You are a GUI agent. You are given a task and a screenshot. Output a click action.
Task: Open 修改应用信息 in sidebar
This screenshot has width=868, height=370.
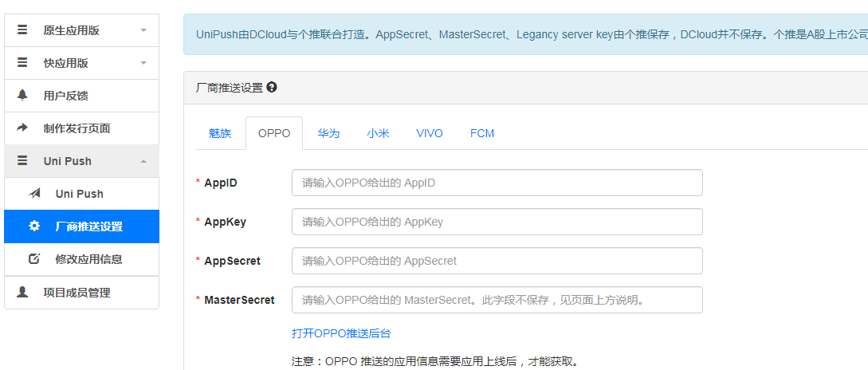(x=81, y=258)
